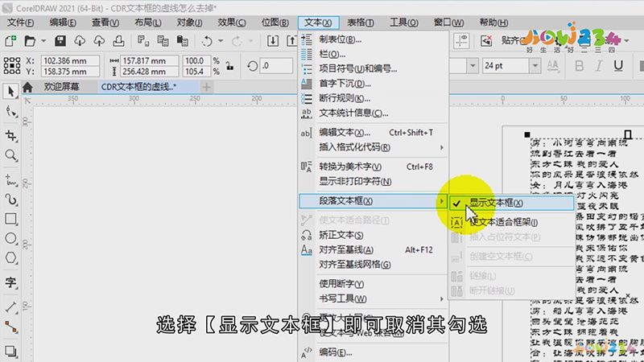Select the Shape edit tool
The image size is (644, 362).
[x=11, y=112]
